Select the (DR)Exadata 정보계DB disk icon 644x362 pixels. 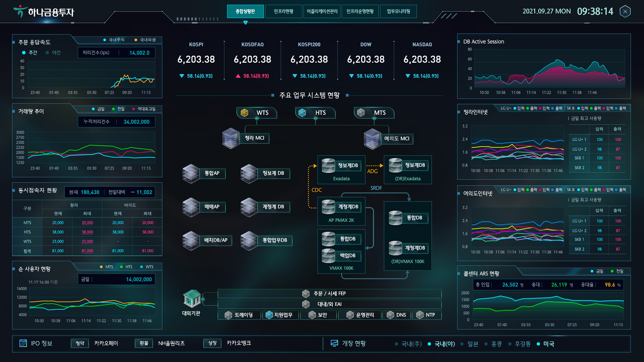395,165
